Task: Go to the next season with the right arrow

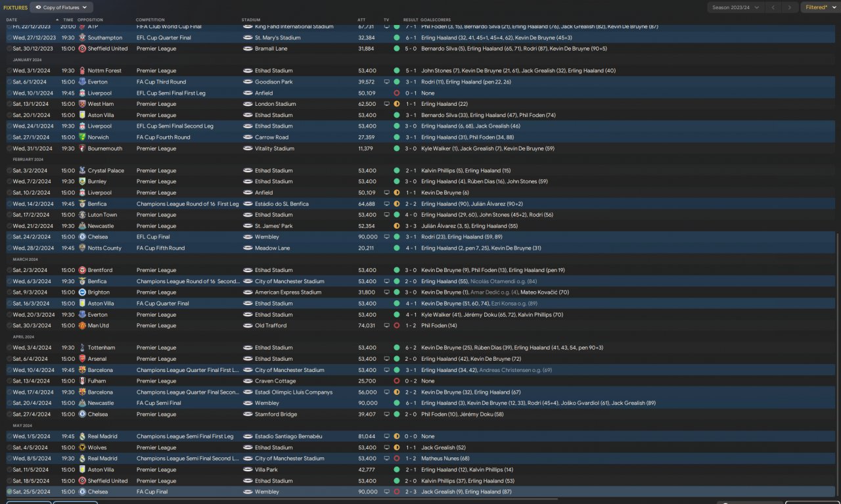Action: point(790,7)
